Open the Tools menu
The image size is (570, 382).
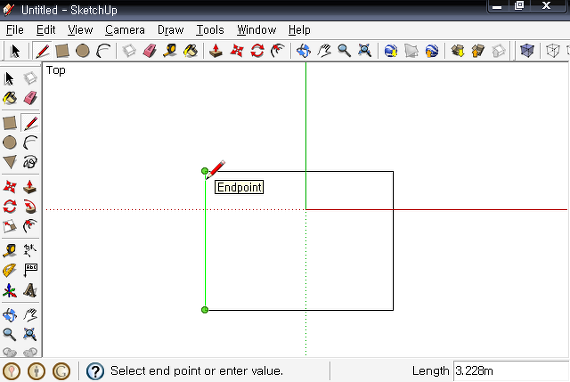pyautogui.click(x=210, y=30)
